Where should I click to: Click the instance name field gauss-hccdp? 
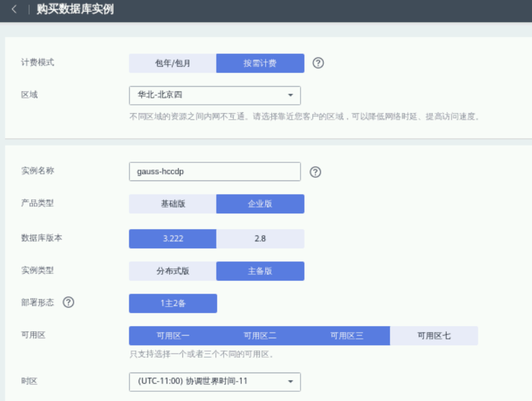point(215,171)
